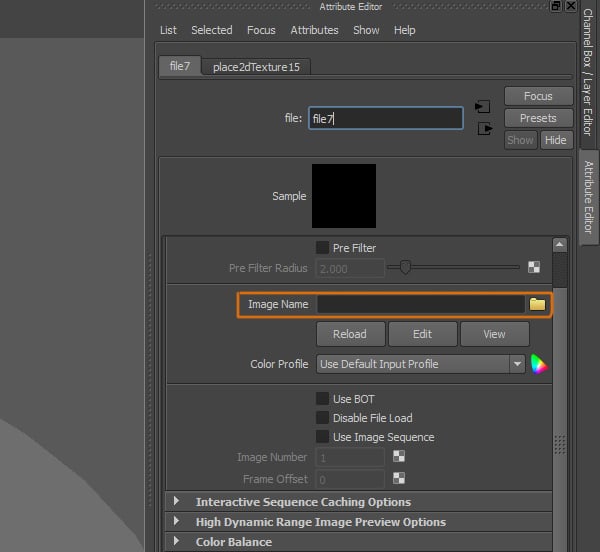Click the checker map button beside Image Number
Image resolution: width=600 pixels, height=552 pixels.
[x=399, y=457]
